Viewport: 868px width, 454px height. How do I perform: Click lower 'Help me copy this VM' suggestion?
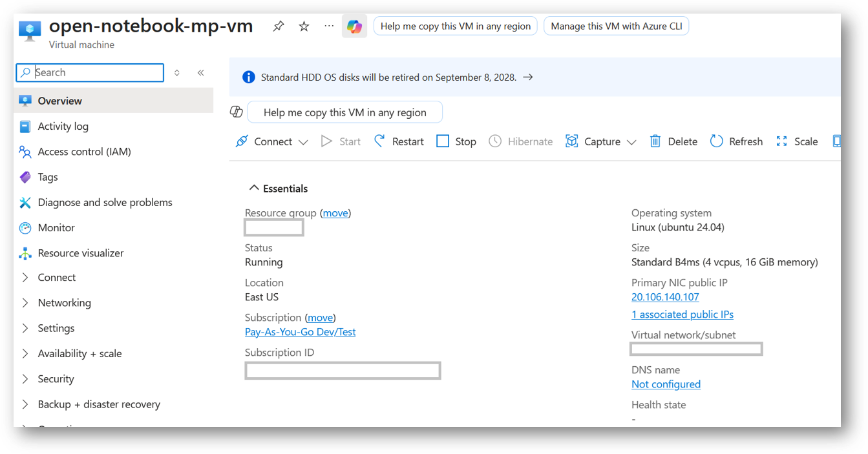point(345,112)
